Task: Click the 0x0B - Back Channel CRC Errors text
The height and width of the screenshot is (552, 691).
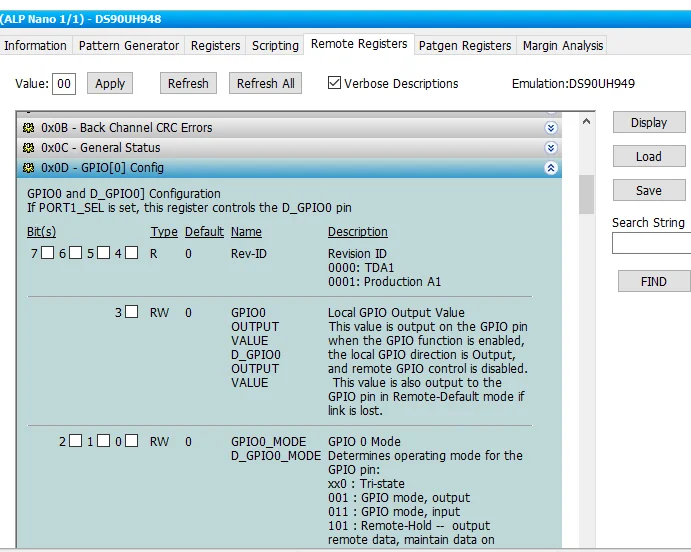Action: click(x=126, y=128)
